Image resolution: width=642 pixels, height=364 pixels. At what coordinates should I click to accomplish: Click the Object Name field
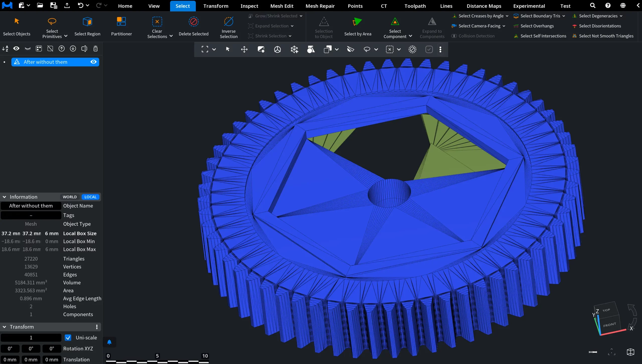pyautogui.click(x=31, y=206)
